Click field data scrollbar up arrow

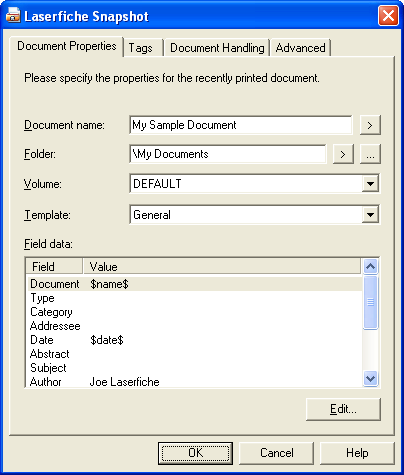tap(370, 266)
